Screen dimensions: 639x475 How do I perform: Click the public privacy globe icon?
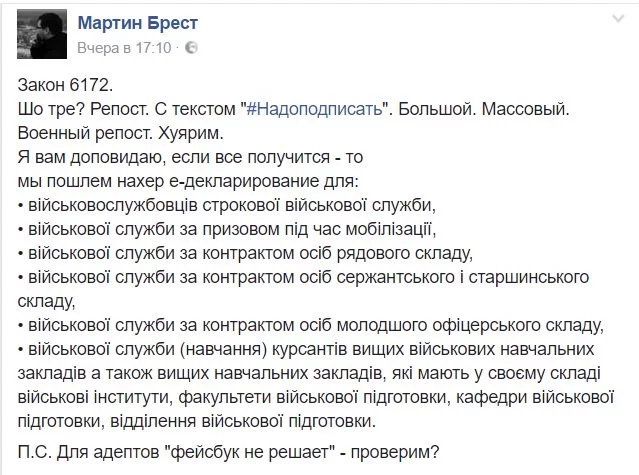pyautogui.click(x=193, y=47)
